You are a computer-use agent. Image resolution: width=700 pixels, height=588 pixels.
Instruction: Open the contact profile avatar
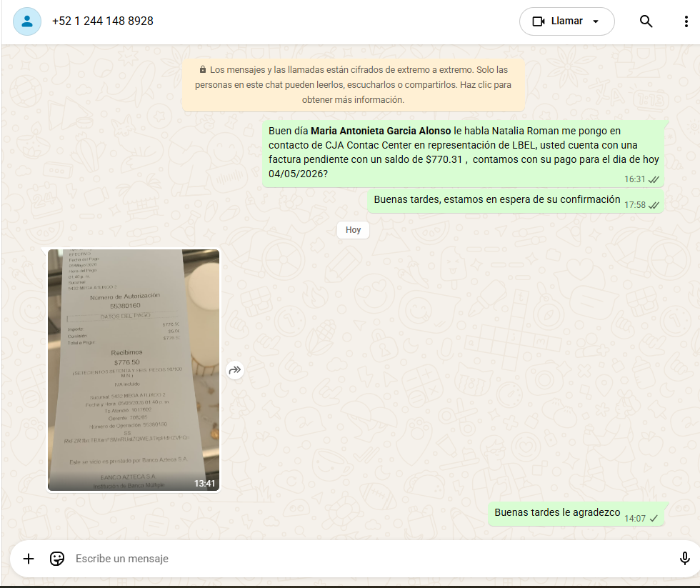pos(27,21)
